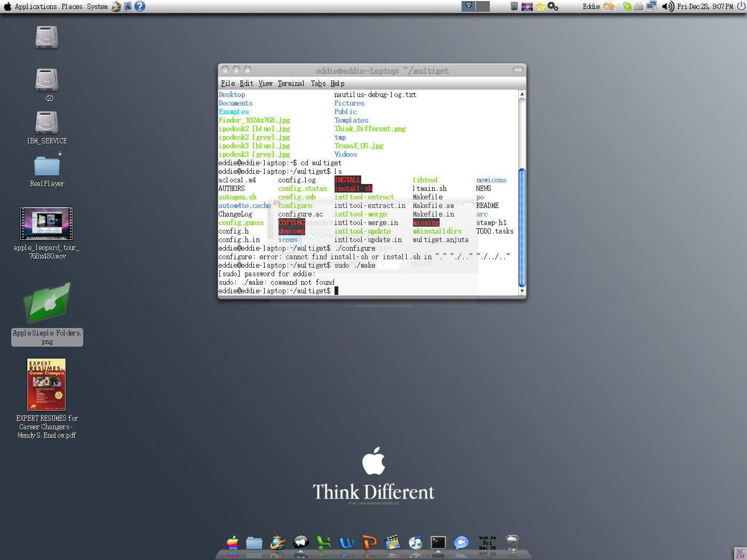Click the orange arrows icon beside Eddie

(609, 6)
